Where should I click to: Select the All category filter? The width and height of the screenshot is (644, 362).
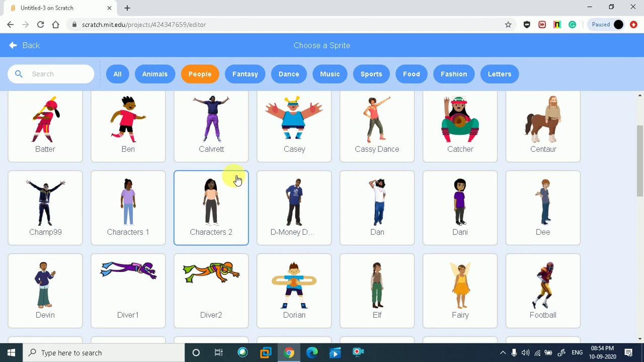pyautogui.click(x=117, y=74)
